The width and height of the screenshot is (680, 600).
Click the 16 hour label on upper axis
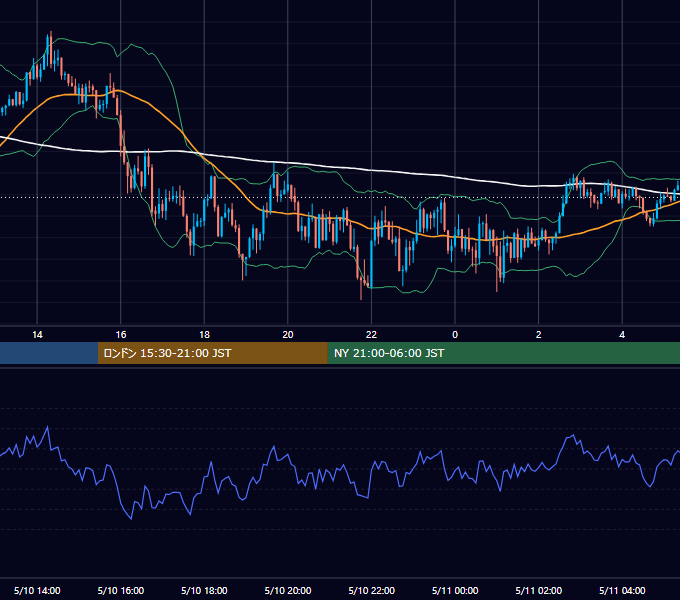point(121,335)
